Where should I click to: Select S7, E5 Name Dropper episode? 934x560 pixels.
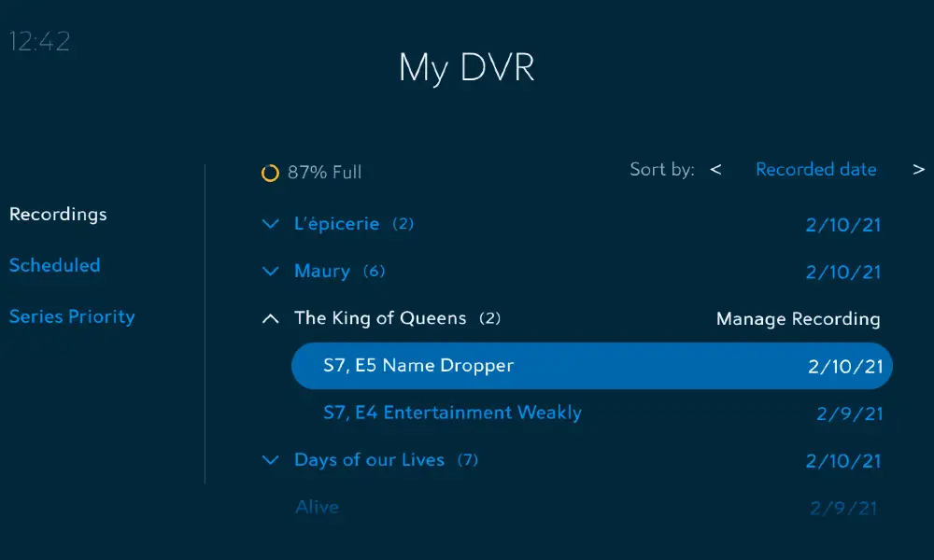592,366
